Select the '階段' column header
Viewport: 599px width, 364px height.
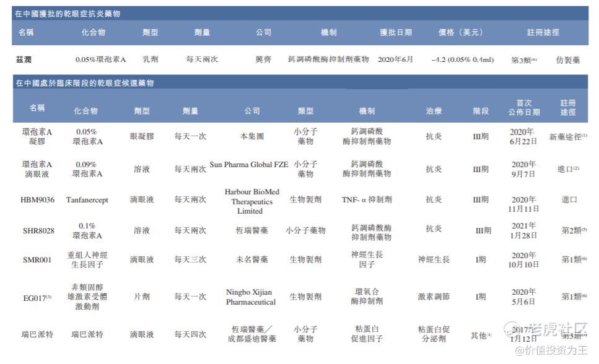[481, 111]
